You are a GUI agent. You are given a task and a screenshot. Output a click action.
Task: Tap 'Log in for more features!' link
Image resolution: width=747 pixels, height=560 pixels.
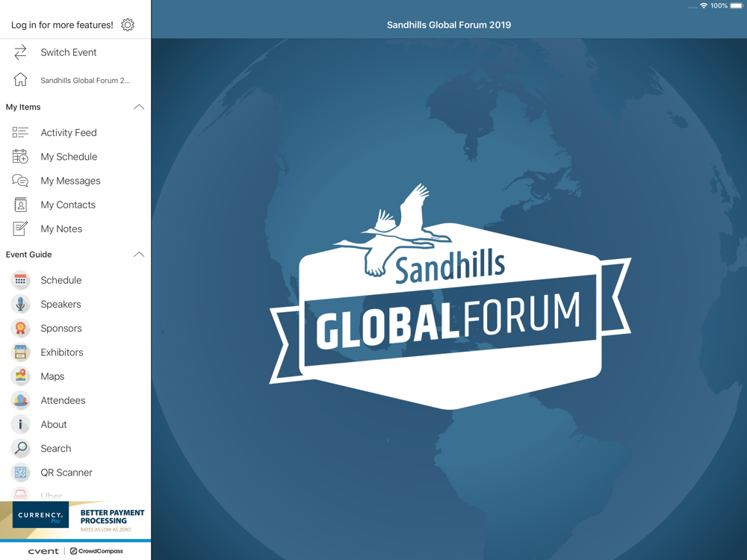click(x=62, y=25)
